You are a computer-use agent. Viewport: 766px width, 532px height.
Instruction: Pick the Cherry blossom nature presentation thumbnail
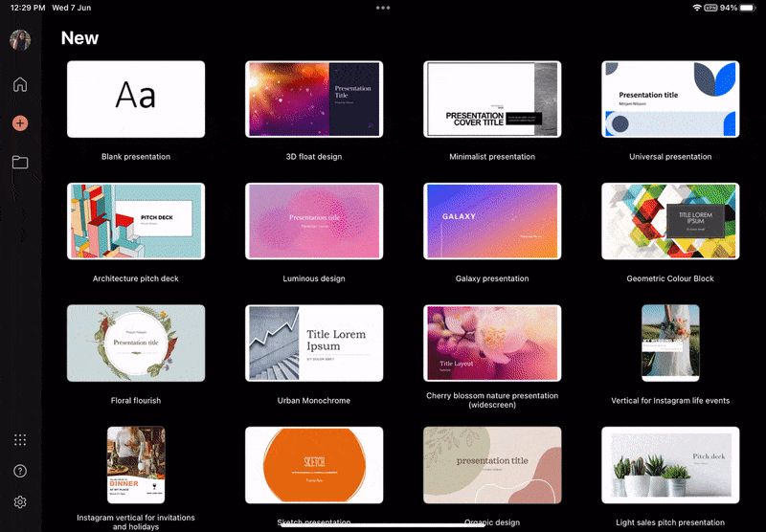coord(492,344)
